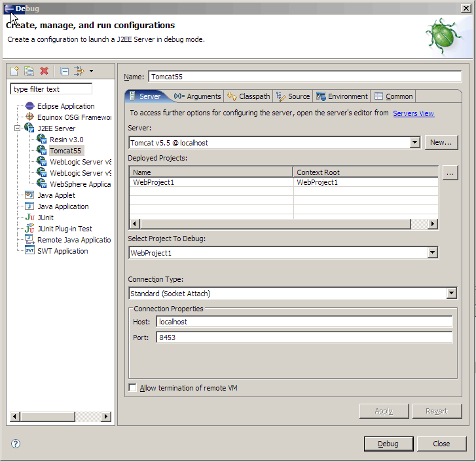Click Host input field

304,322
